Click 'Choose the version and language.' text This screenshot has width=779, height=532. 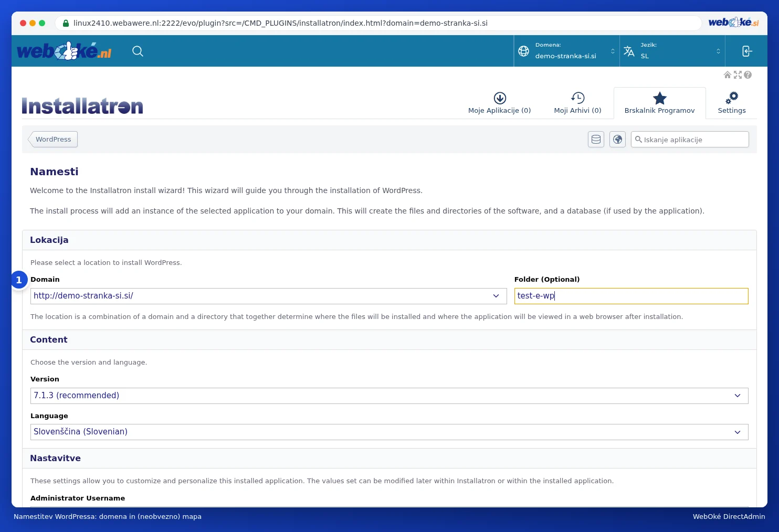[x=89, y=362]
